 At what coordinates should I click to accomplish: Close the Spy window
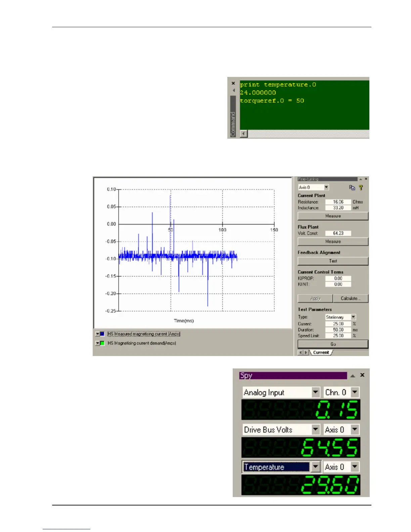click(x=362, y=375)
